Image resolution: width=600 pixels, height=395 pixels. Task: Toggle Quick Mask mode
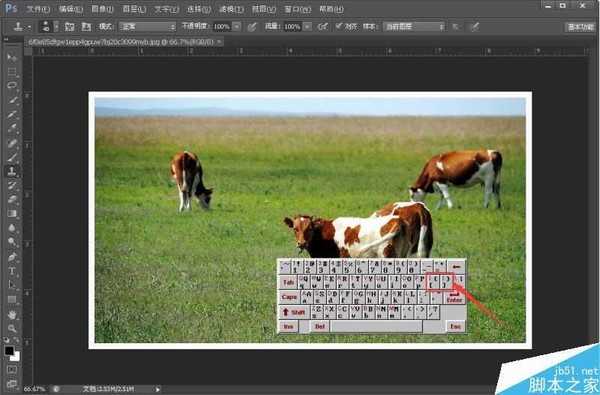coord(12,370)
